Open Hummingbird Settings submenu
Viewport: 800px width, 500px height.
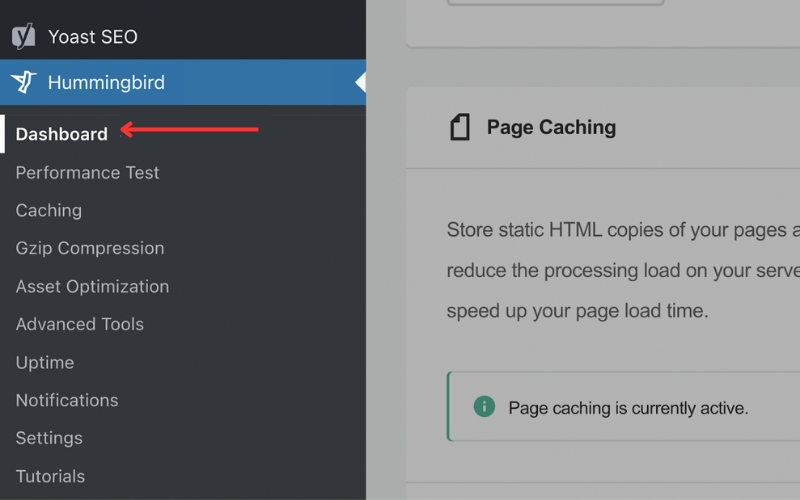pyautogui.click(x=49, y=438)
